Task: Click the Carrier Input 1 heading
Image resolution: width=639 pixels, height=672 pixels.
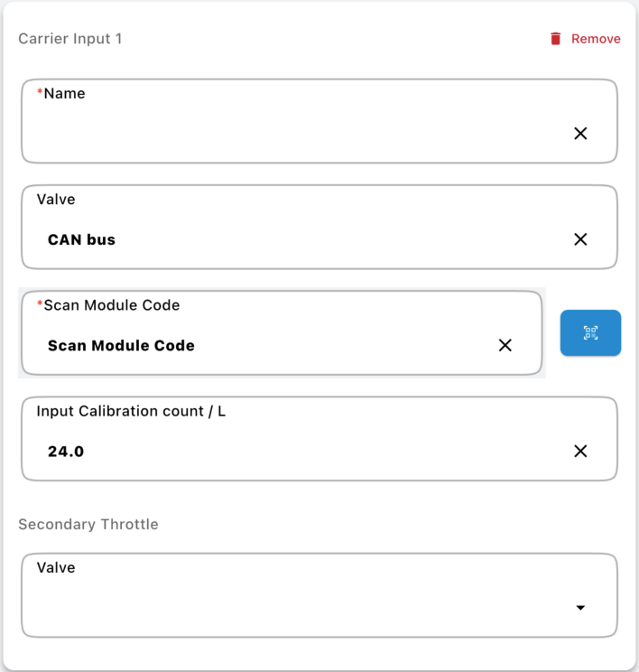Action: (69, 39)
